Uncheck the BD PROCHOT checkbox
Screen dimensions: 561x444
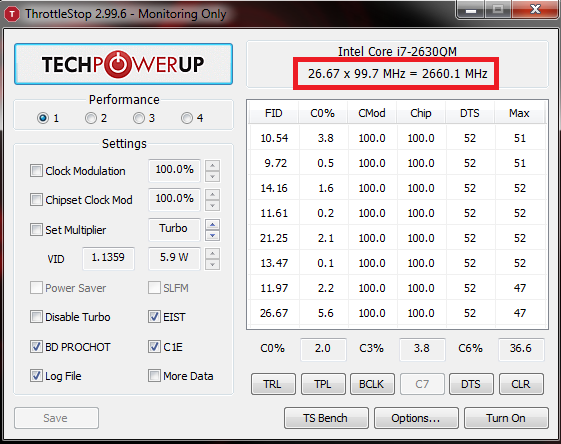tap(36, 347)
